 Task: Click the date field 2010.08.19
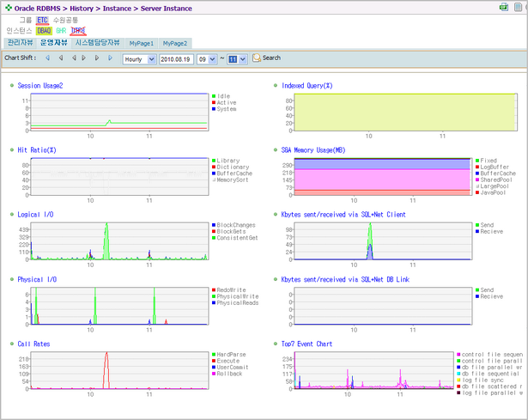(x=176, y=59)
